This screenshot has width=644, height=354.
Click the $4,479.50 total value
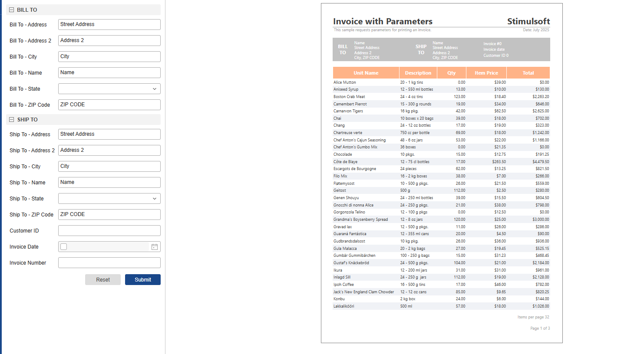[541, 162]
